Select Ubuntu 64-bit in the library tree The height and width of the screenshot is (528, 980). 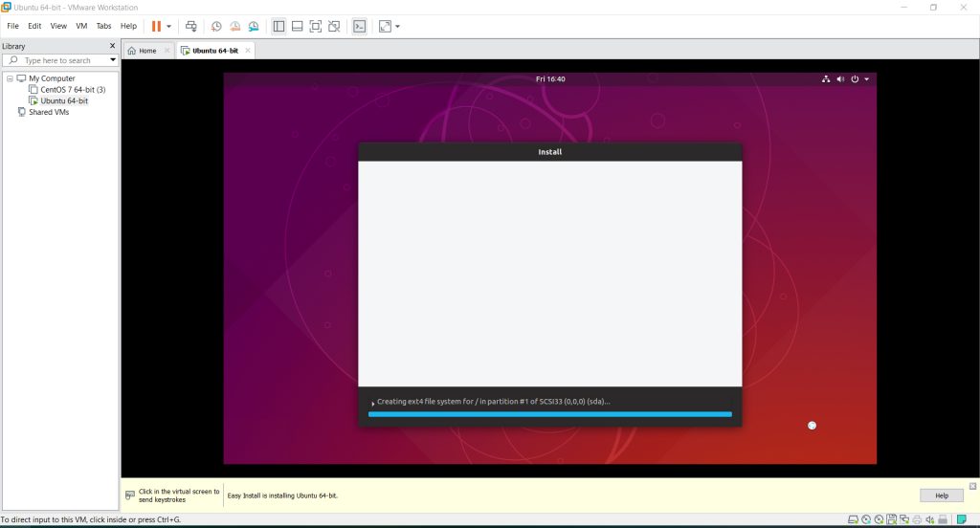coord(64,100)
